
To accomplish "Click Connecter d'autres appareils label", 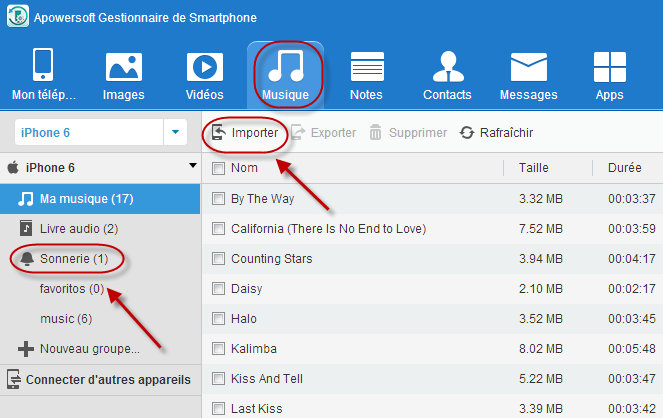I will [x=108, y=380].
